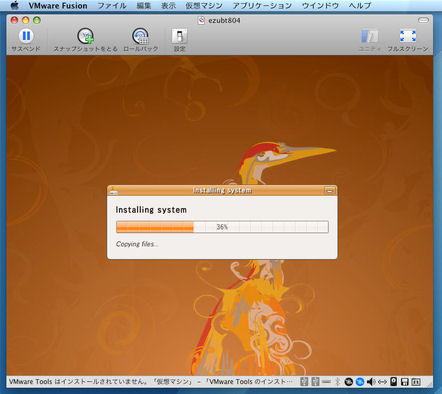The image size is (442, 394).
Task: Click the Suspend (サスペンド) pause button
Action: pos(26,36)
